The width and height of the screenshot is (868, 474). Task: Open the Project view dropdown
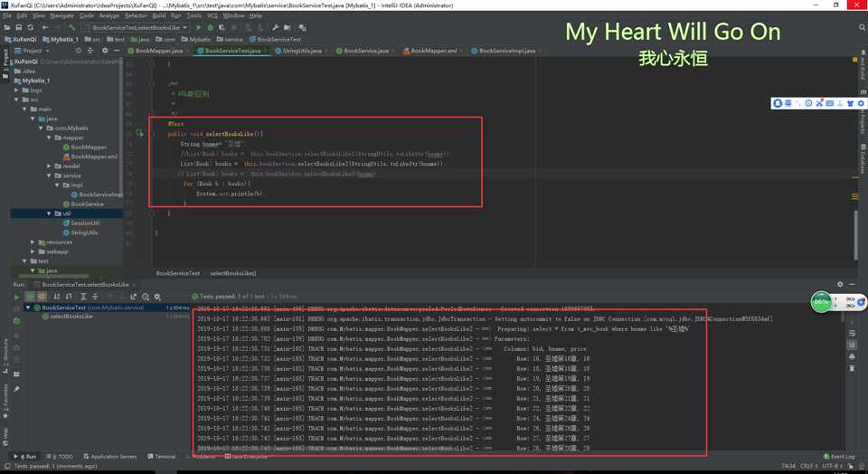click(33, 51)
